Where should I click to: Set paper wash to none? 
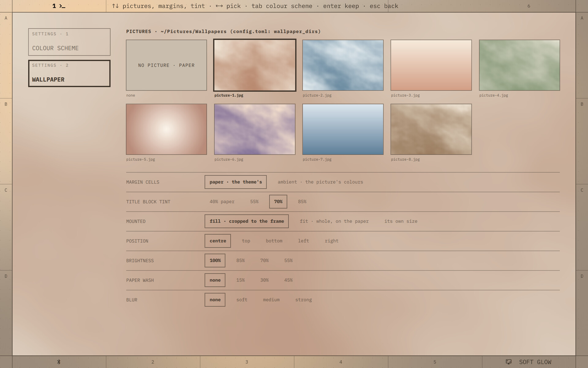point(215,280)
